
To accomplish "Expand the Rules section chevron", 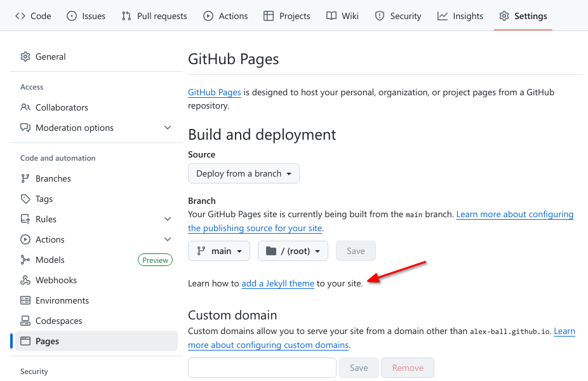I will [x=168, y=219].
